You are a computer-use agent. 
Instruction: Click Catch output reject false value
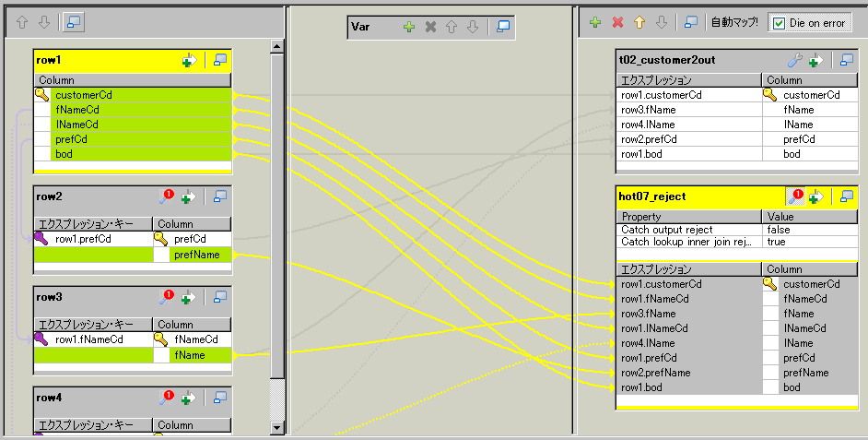[811, 230]
